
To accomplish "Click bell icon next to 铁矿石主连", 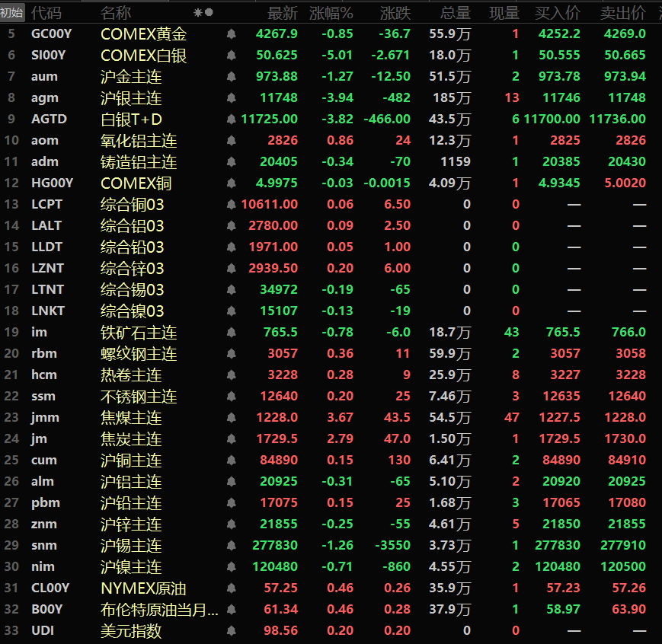I will pyautogui.click(x=231, y=333).
